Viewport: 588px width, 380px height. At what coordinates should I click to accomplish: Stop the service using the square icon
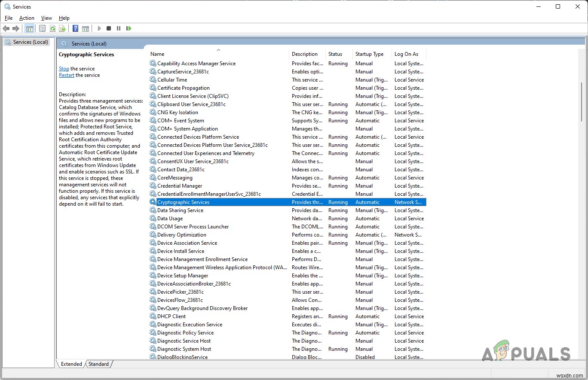tap(109, 28)
